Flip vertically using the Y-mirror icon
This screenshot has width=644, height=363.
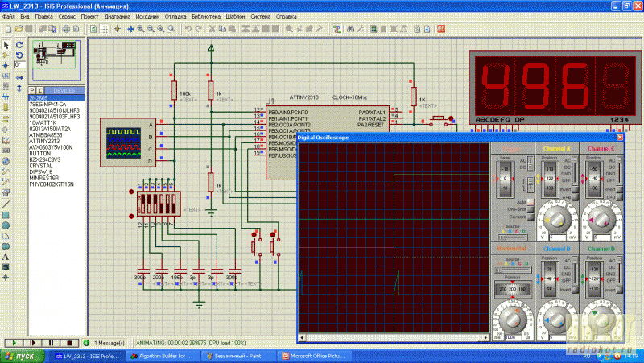tap(19, 88)
